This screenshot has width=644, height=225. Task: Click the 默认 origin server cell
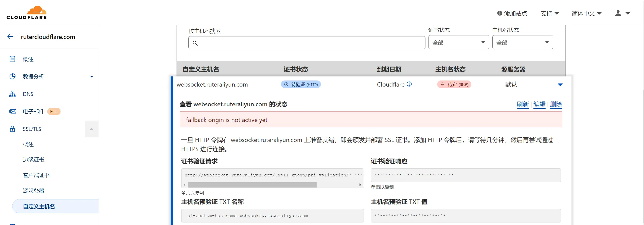(x=511, y=84)
